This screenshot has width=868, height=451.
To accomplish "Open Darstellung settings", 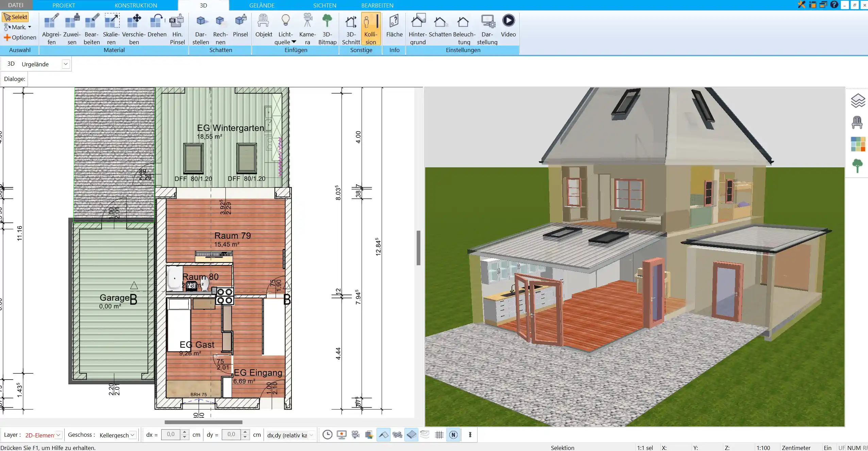I will tap(487, 29).
